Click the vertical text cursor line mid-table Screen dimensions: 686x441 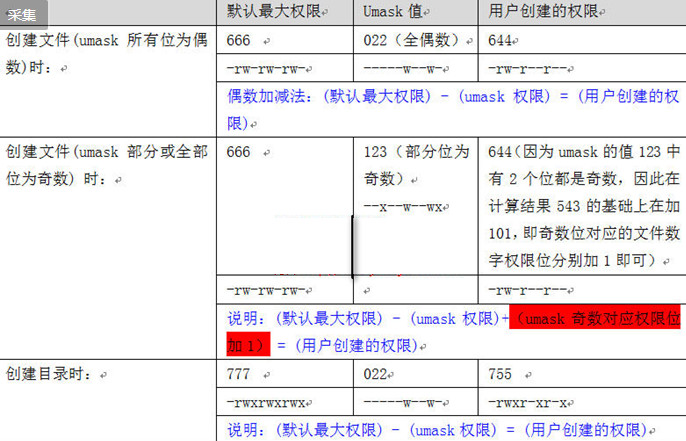(351, 245)
